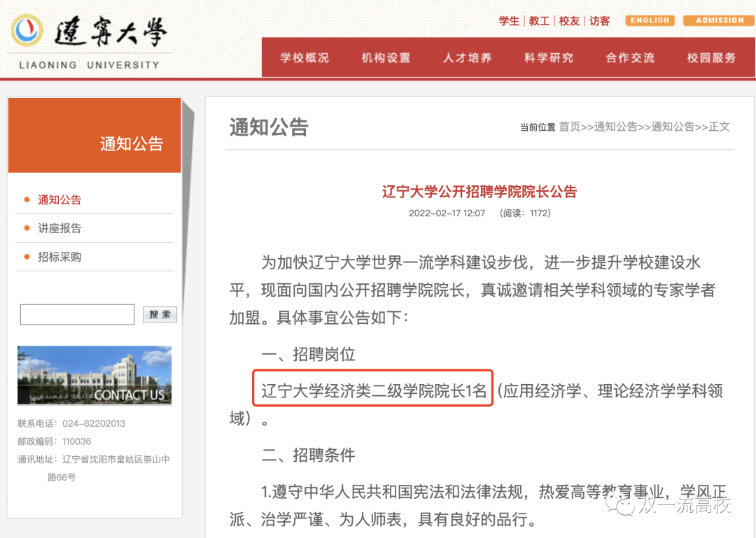
Task: Click the ENGLISH banner button
Action: [x=650, y=20]
